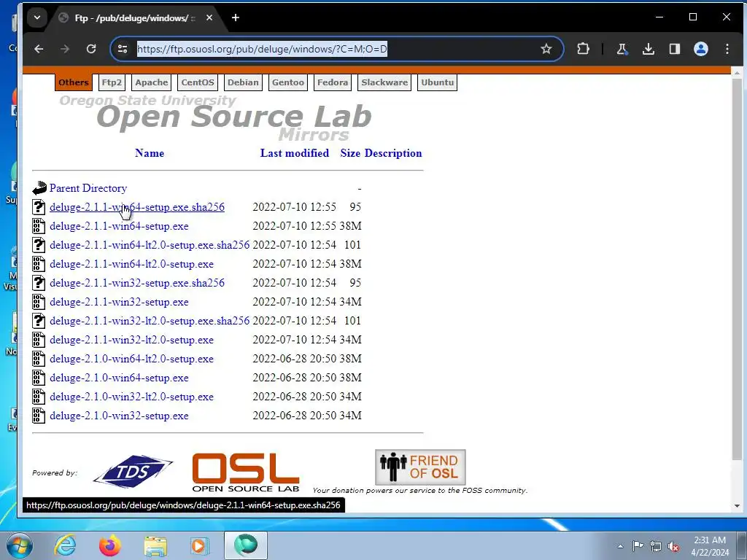Go back to the previous page
The width and height of the screenshot is (747, 560).
[39, 49]
